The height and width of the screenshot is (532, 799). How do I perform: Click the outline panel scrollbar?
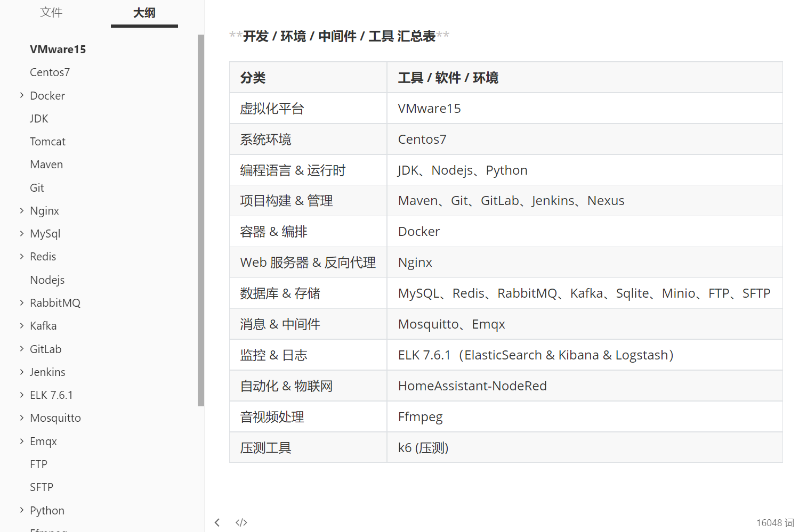(201, 220)
